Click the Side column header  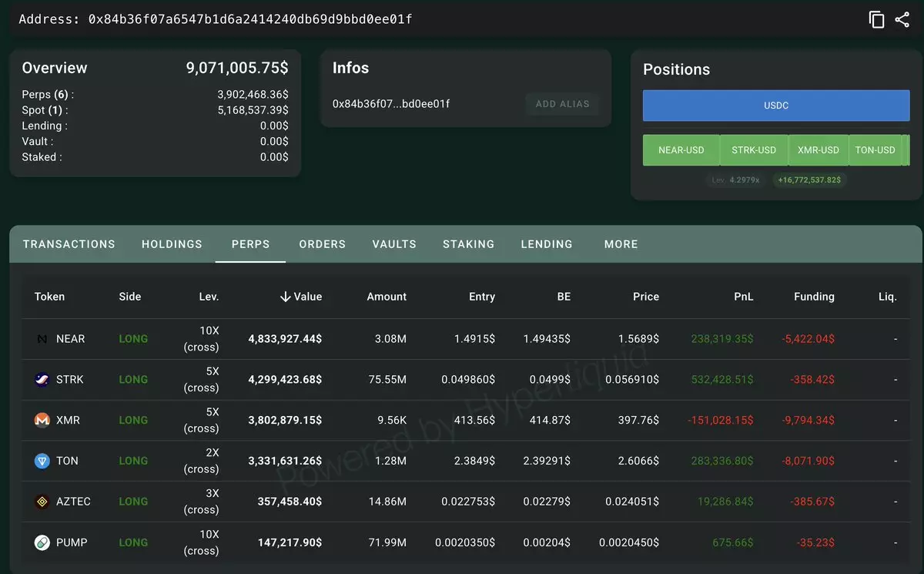[x=130, y=297]
